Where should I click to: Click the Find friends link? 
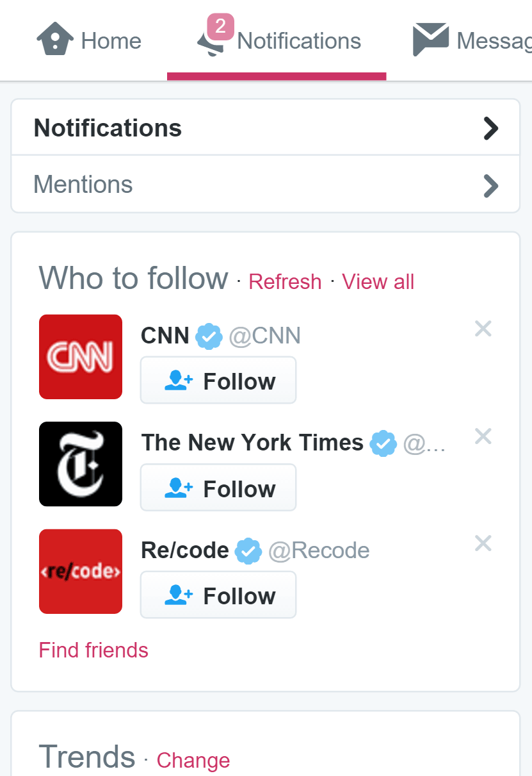point(93,650)
